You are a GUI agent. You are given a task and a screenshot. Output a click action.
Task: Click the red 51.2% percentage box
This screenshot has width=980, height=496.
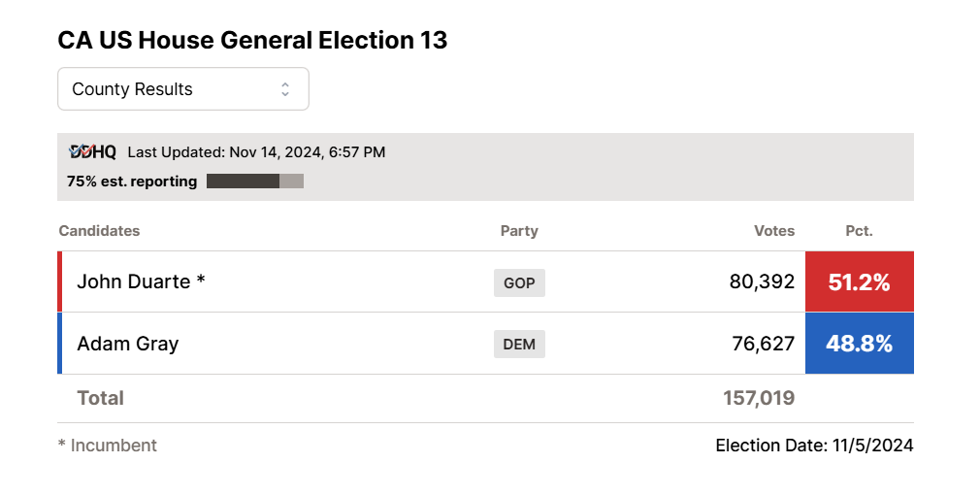(x=859, y=282)
